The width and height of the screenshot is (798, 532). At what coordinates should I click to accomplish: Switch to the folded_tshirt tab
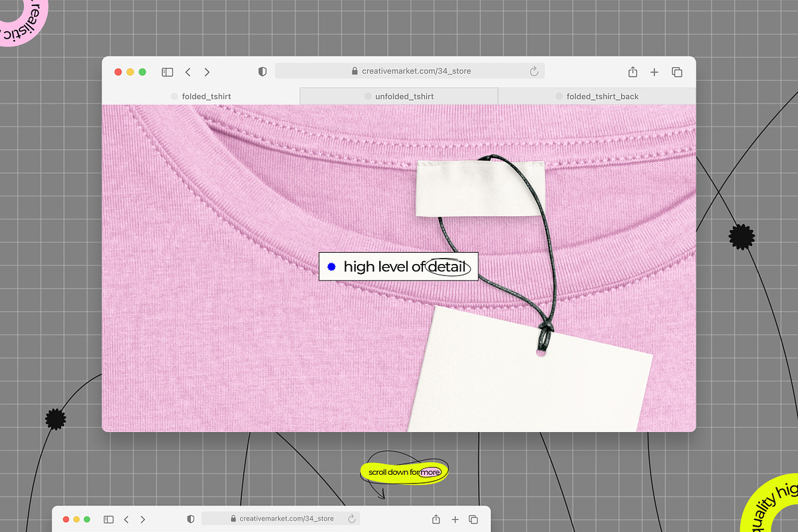tap(201, 96)
